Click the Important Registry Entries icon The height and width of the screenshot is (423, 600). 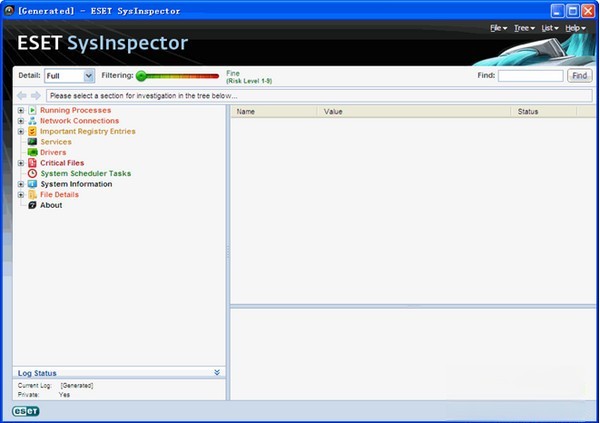tap(32, 131)
